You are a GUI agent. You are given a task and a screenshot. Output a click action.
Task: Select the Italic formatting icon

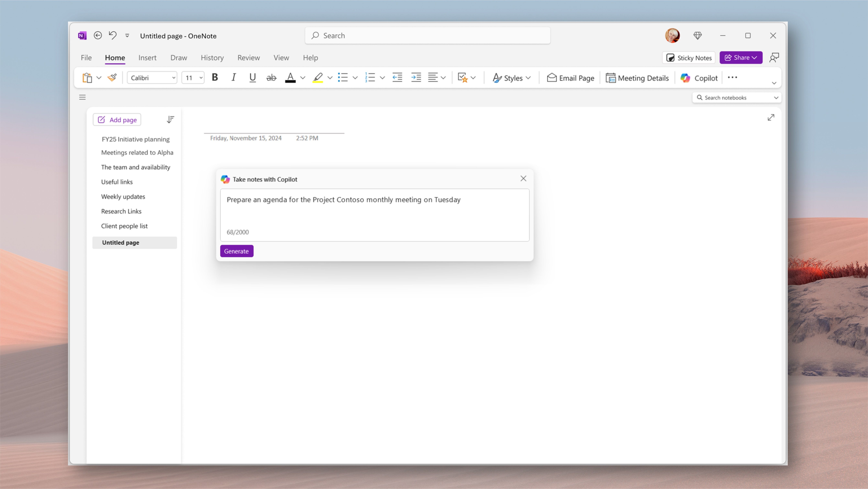[x=233, y=78]
